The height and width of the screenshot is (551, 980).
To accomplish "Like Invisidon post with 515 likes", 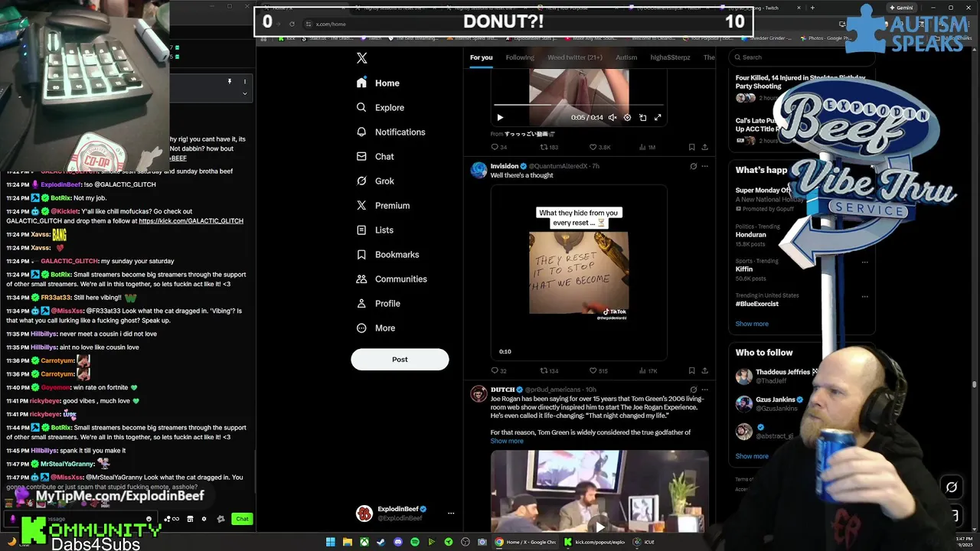I will pos(599,370).
